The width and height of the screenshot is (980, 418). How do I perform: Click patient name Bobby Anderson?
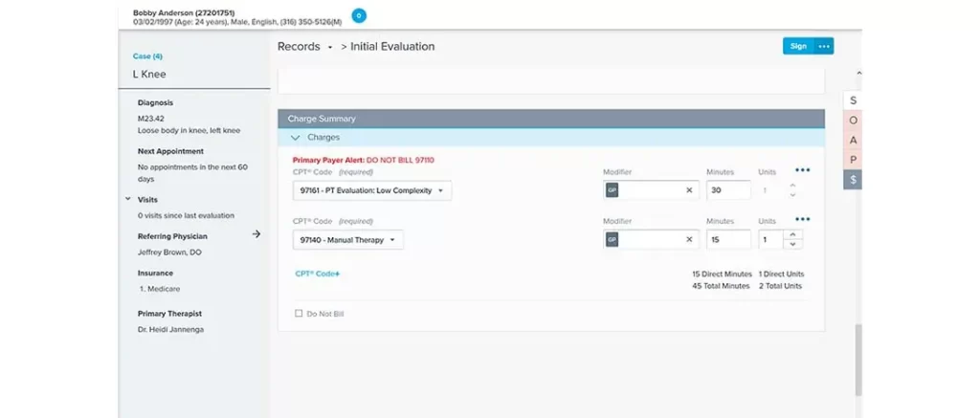click(x=184, y=12)
